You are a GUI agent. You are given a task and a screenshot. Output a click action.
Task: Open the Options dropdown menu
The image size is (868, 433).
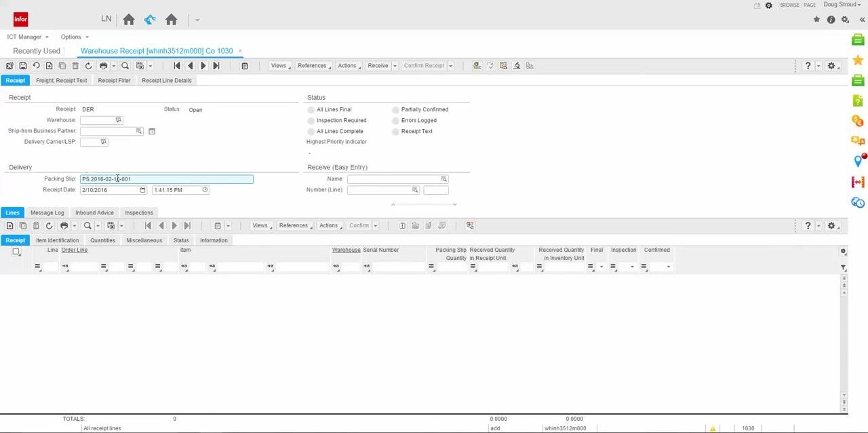[75, 37]
